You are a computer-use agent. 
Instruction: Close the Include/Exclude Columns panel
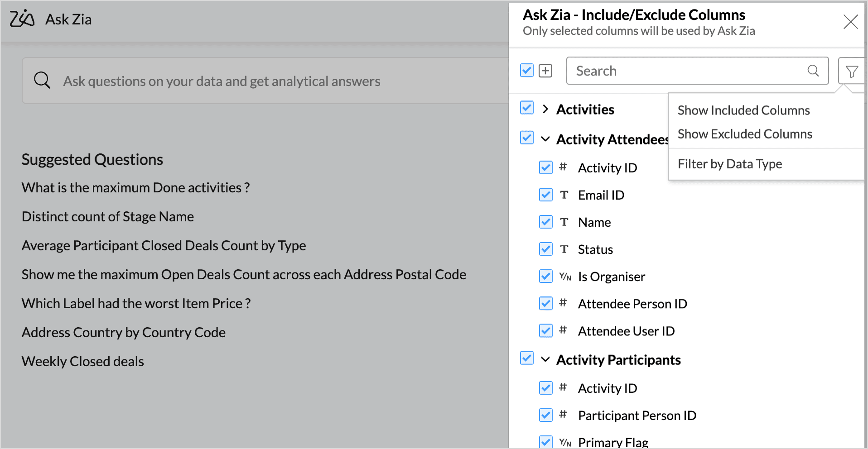point(850,22)
